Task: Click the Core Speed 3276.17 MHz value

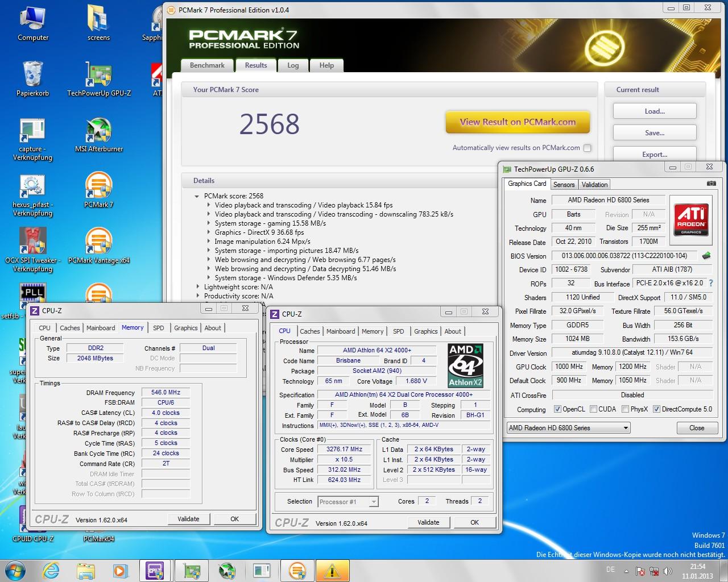Action: pos(344,449)
